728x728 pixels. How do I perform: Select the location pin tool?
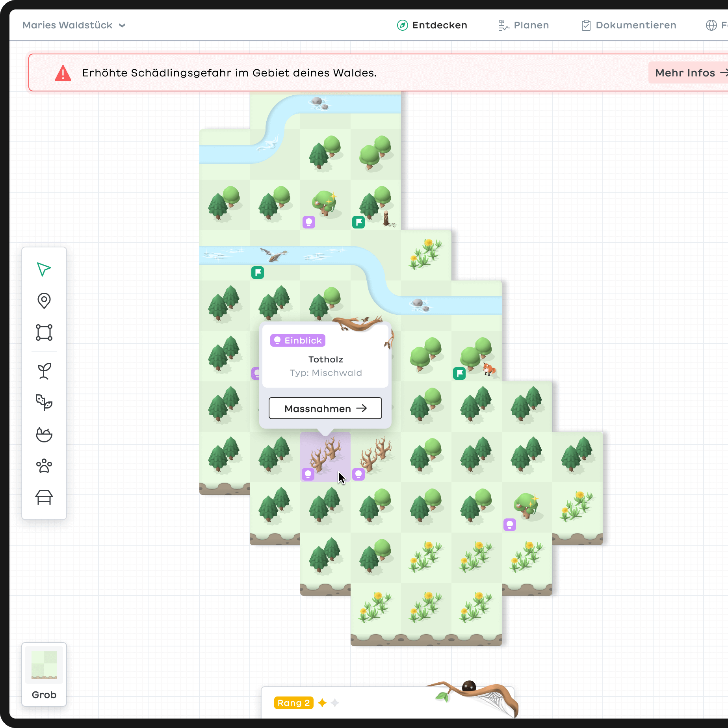click(44, 301)
